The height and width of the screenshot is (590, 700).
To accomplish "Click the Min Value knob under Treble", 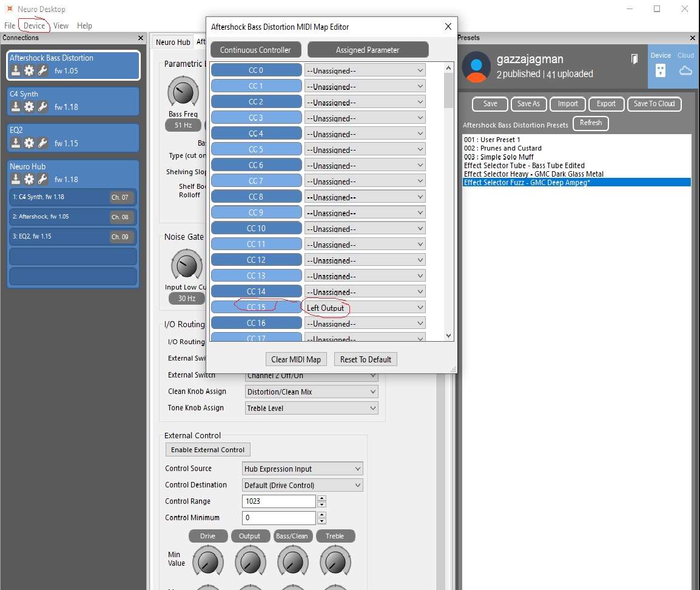I will point(335,561).
